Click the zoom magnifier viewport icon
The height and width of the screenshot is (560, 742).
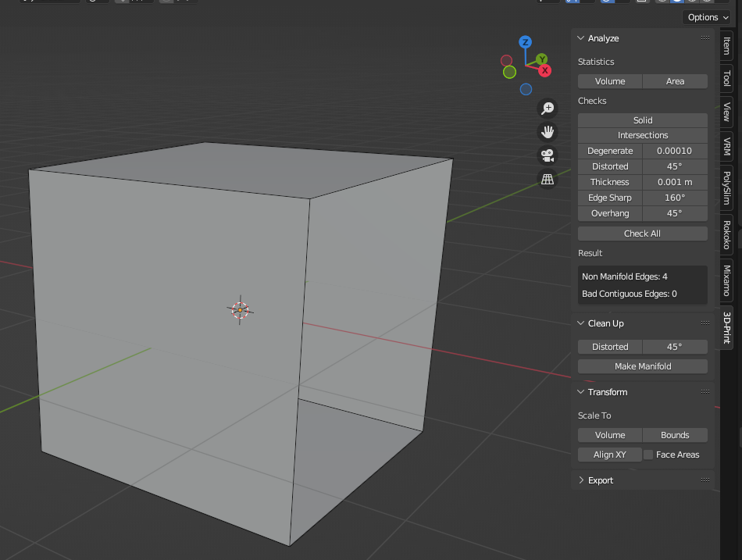[548, 109]
